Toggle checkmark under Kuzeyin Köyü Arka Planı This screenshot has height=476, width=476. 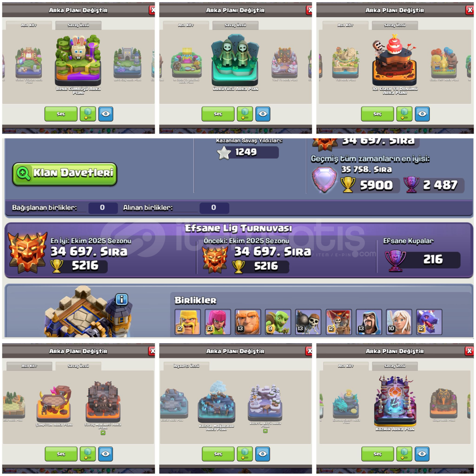[x=265, y=431]
